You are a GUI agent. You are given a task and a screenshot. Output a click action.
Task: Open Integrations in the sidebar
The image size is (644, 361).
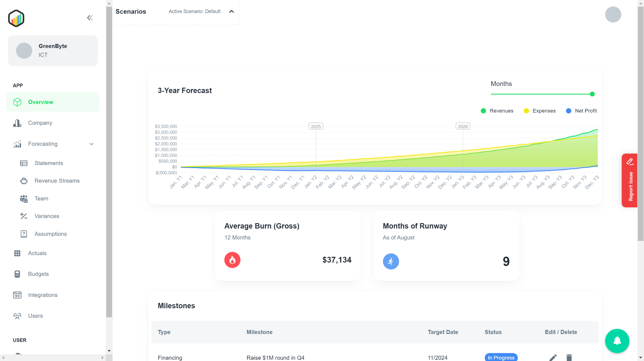[43, 295]
